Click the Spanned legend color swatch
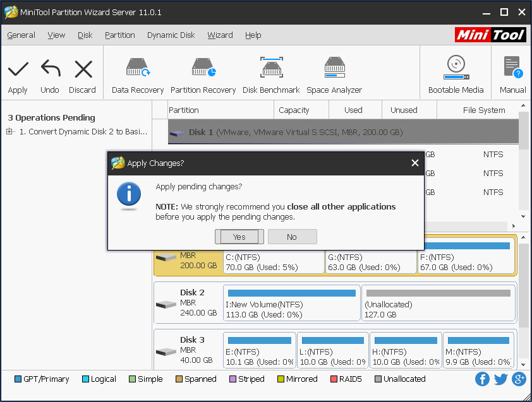The width and height of the screenshot is (532, 402). pos(179,379)
